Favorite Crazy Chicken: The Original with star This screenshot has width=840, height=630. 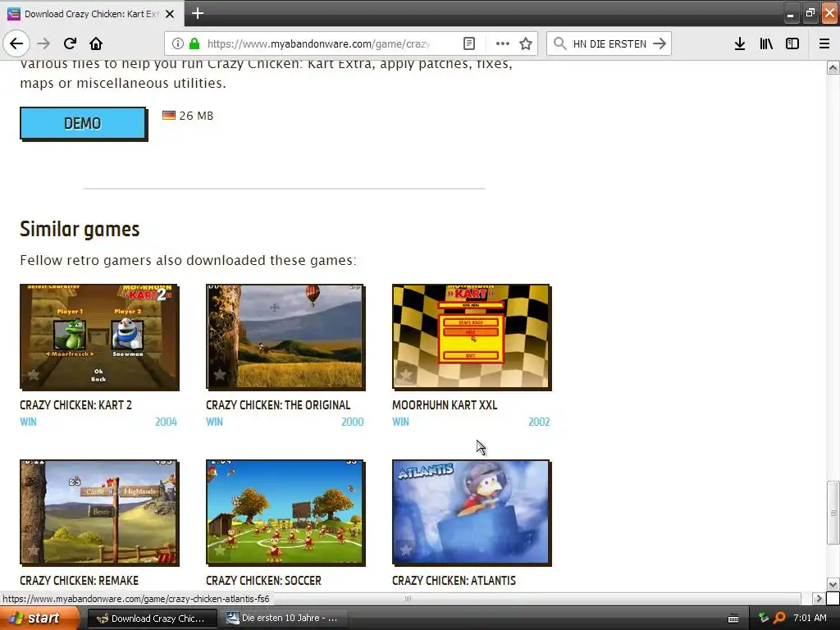tap(220, 374)
